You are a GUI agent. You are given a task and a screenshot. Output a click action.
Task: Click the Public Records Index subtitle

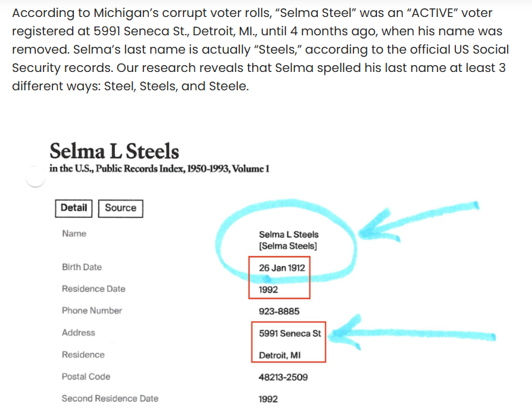click(159, 169)
